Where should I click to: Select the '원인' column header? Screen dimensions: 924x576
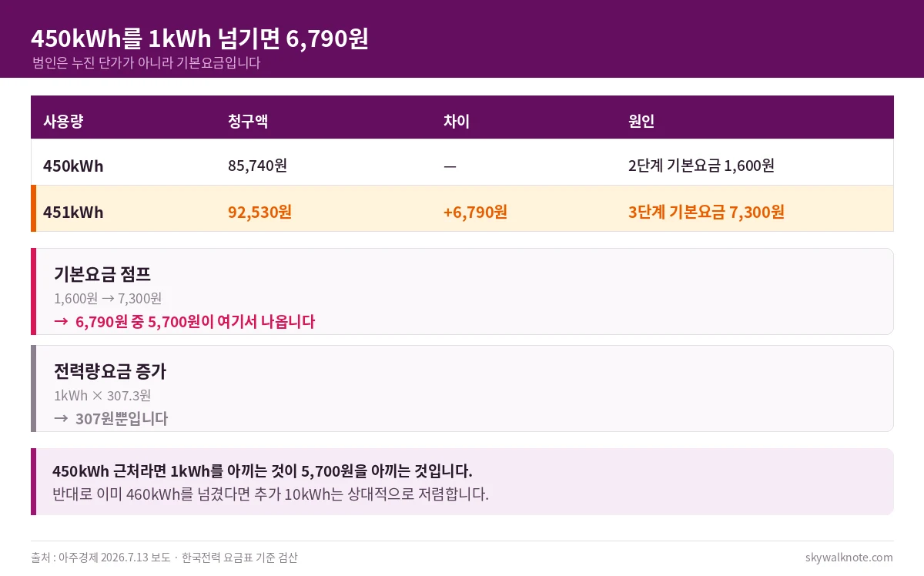click(x=641, y=121)
